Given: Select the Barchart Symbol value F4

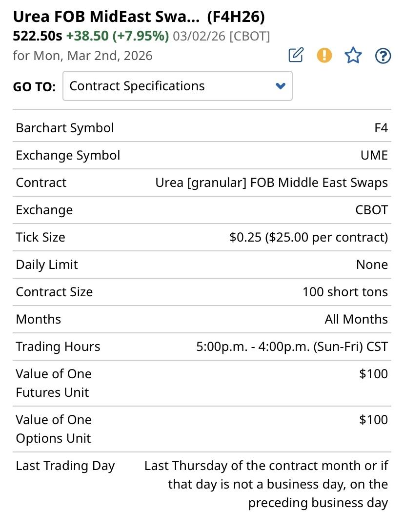Looking at the screenshot, I should 381,128.
